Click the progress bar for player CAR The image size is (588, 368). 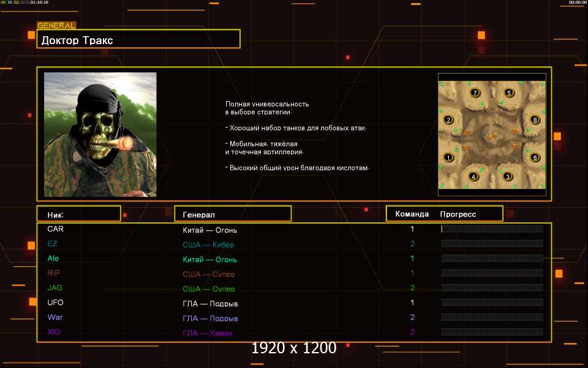point(492,229)
